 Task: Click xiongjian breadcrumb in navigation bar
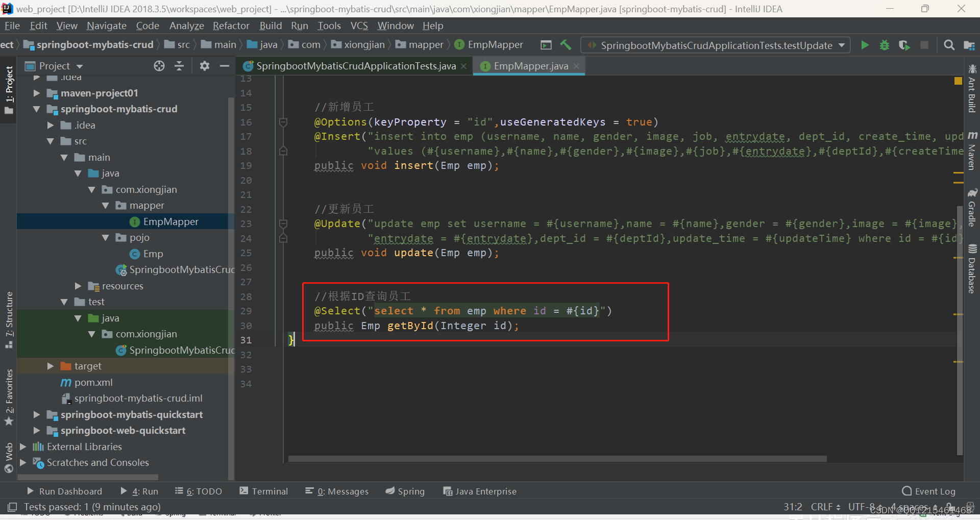coord(358,45)
